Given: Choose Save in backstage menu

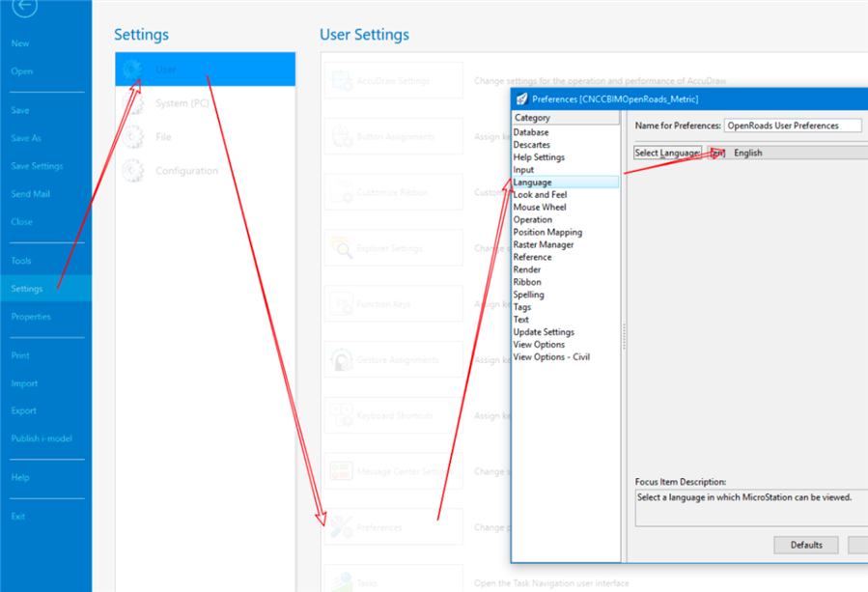Looking at the screenshot, I should click(x=20, y=110).
